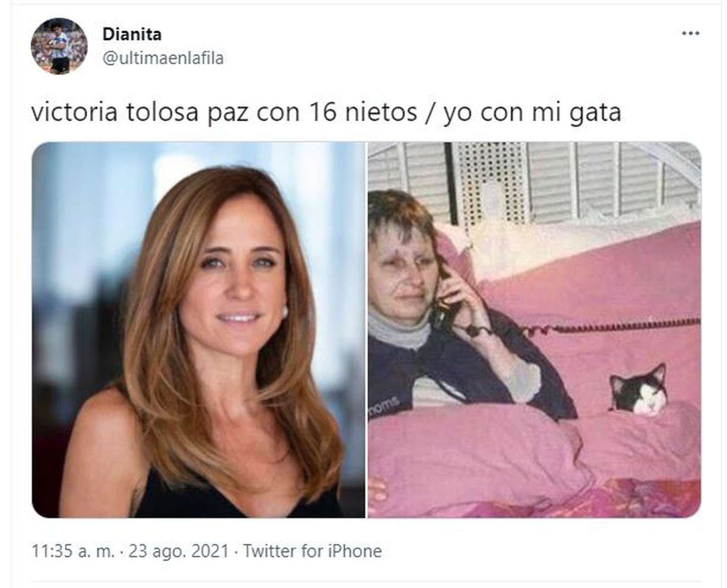Open the Twitter for iPhone source link
Image resolution: width=727 pixels, height=588 pixels.
(313, 551)
